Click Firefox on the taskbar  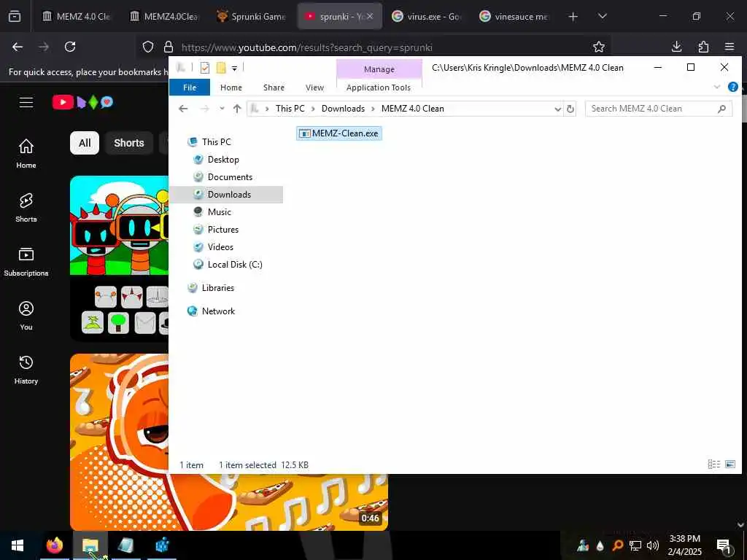(x=55, y=545)
